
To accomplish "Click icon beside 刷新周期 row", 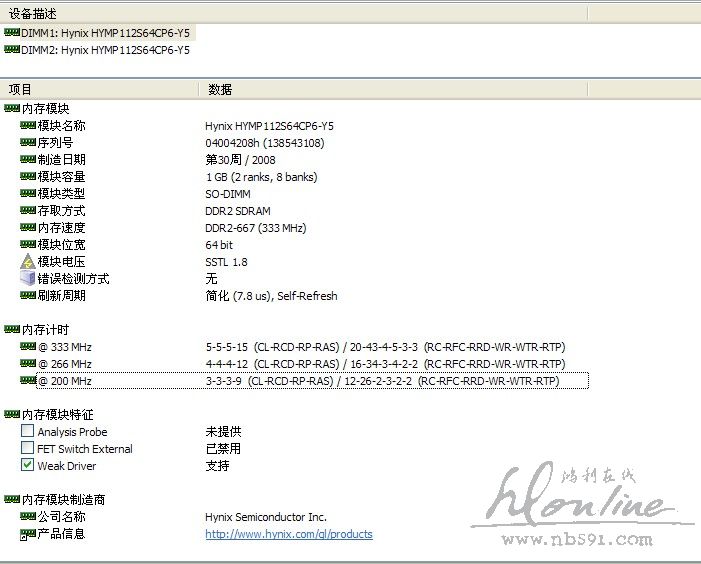I will click(x=28, y=295).
